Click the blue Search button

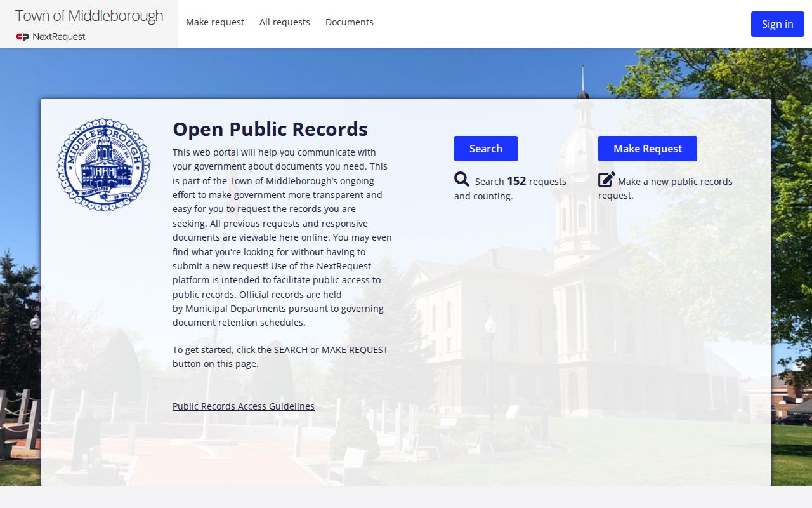tap(486, 149)
